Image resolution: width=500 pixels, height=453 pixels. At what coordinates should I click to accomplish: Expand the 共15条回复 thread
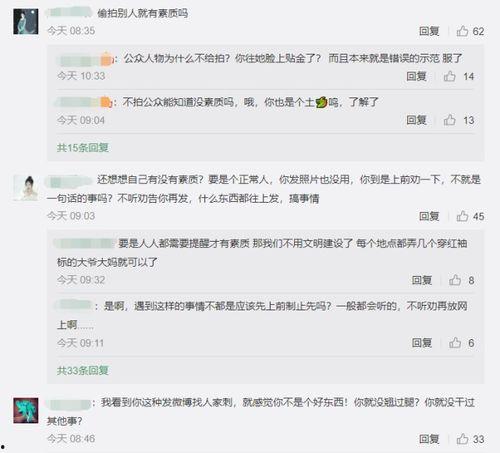83,148
